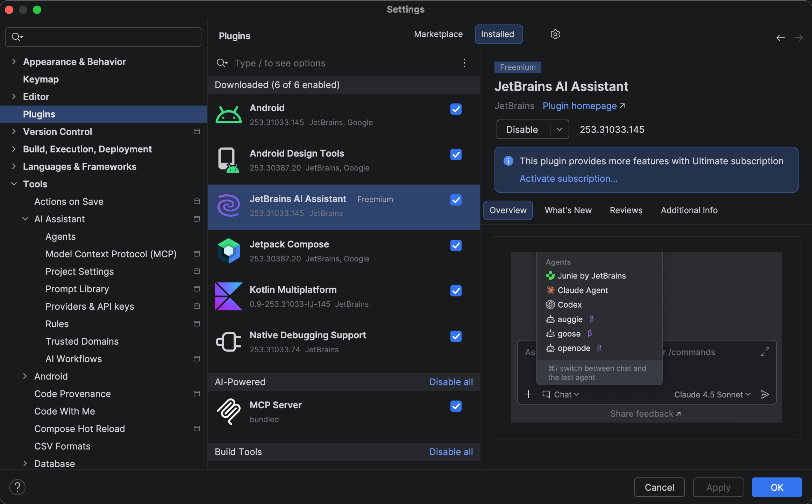Expand the Database tree item
Viewport: 812px width, 504px height.
(x=25, y=463)
